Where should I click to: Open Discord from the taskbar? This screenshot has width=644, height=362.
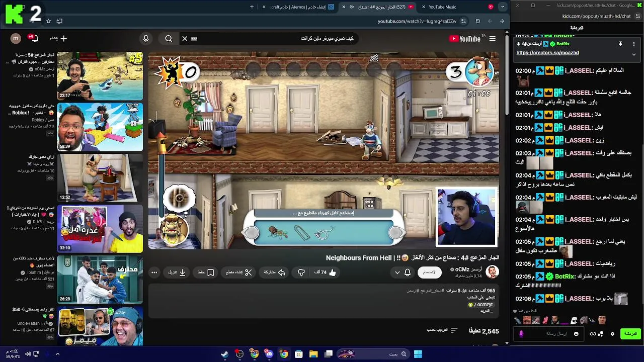click(269, 354)
